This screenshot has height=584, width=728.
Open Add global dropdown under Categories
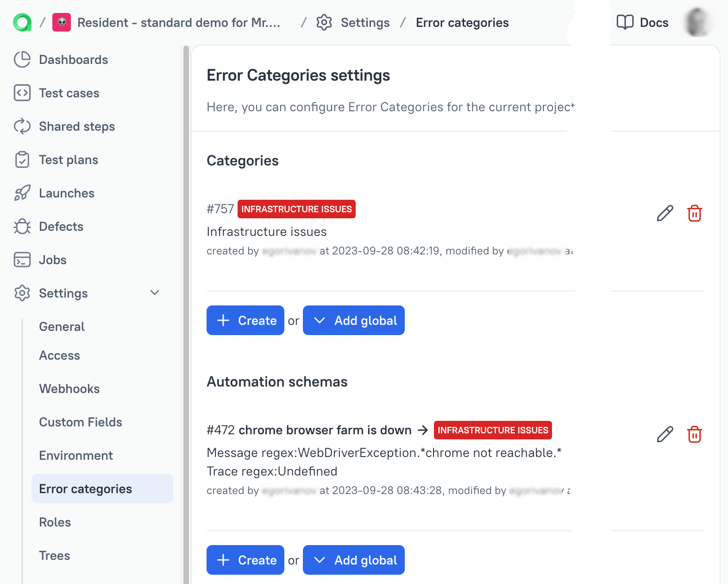(354, 320)
